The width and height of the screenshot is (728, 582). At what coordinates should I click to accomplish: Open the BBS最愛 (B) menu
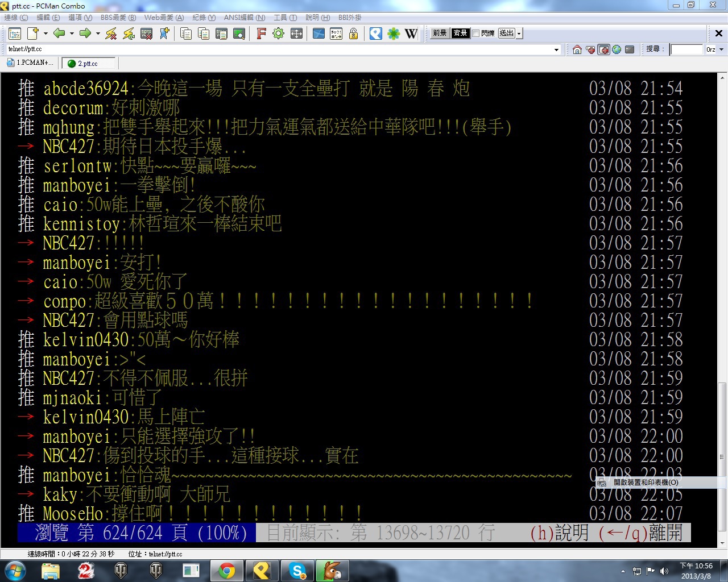pos(118,18)
